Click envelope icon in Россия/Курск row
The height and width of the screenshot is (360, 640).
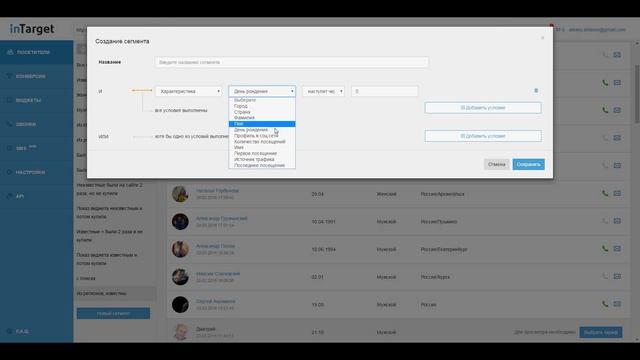click(x=617, y=276)
